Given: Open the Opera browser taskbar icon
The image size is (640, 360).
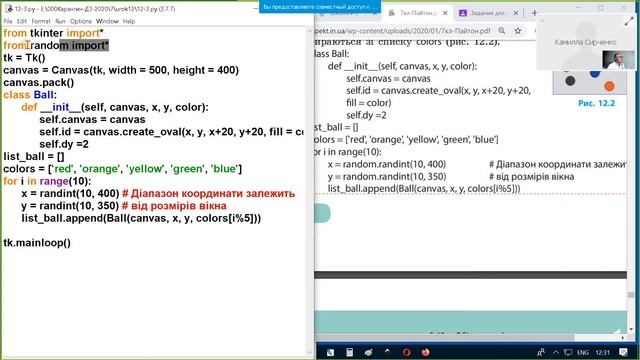Looking at the screenshot, I should (x=406, y=352).
